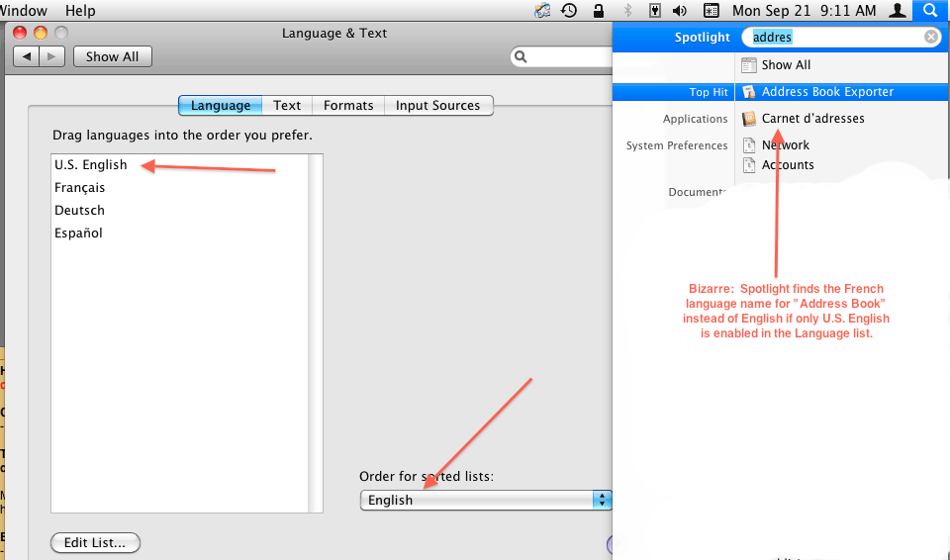Switch to the Input Sources tab

pyautogui.click(x=438, y=106)
